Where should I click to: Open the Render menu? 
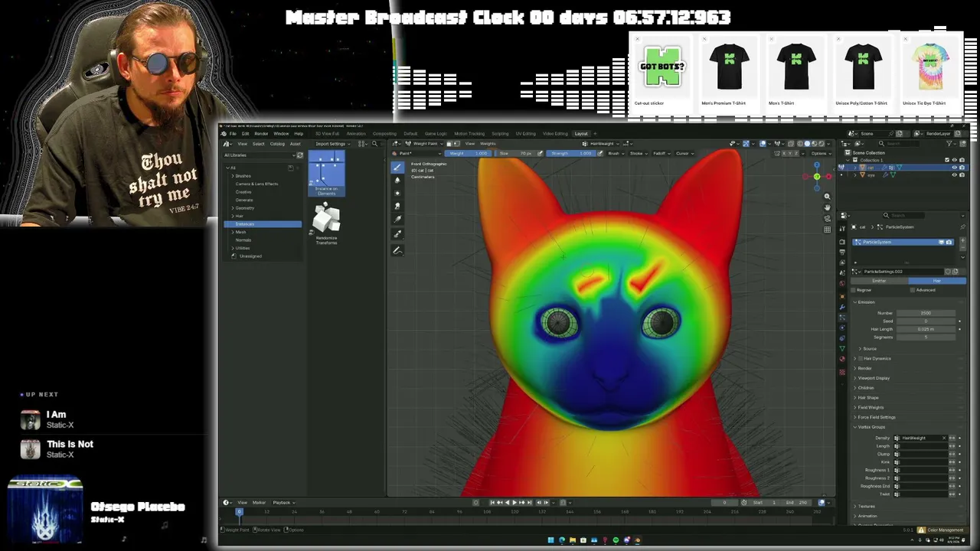(x=261, y=134)
